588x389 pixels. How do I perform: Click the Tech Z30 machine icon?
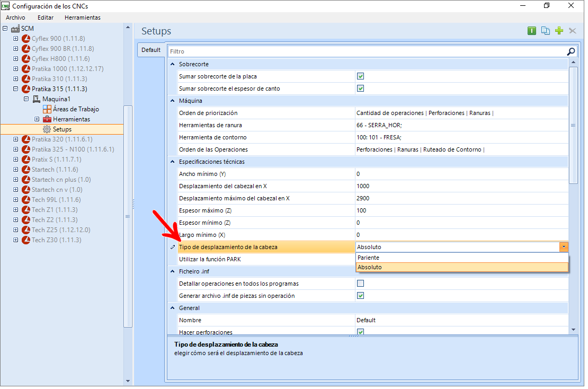(26, 240)
